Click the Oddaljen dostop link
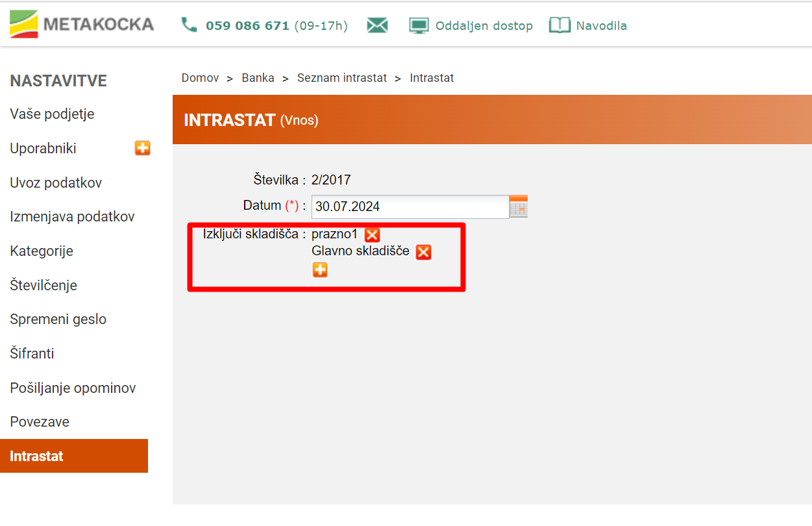 [484, 26]
